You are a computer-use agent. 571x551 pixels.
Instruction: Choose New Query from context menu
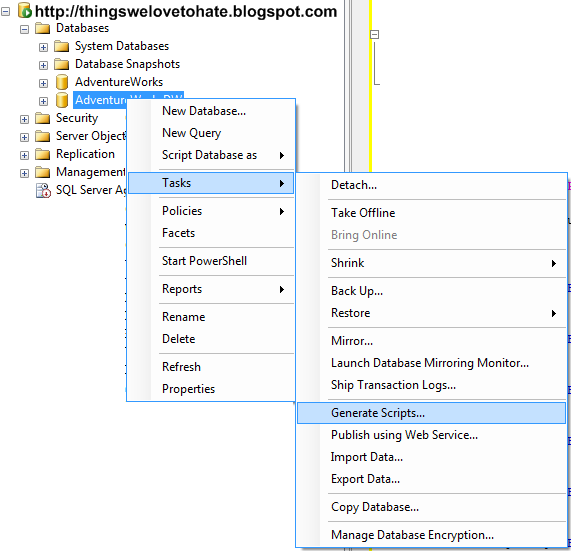(211, 133)
